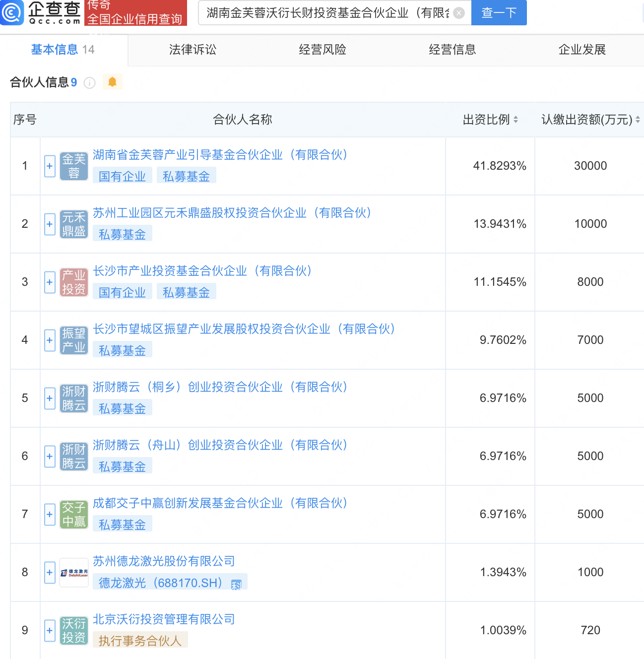Expand row 4 振望产业 plus toggle
Image resolution: width=644 pixels, height=659 pixels.
click(50, 340)
